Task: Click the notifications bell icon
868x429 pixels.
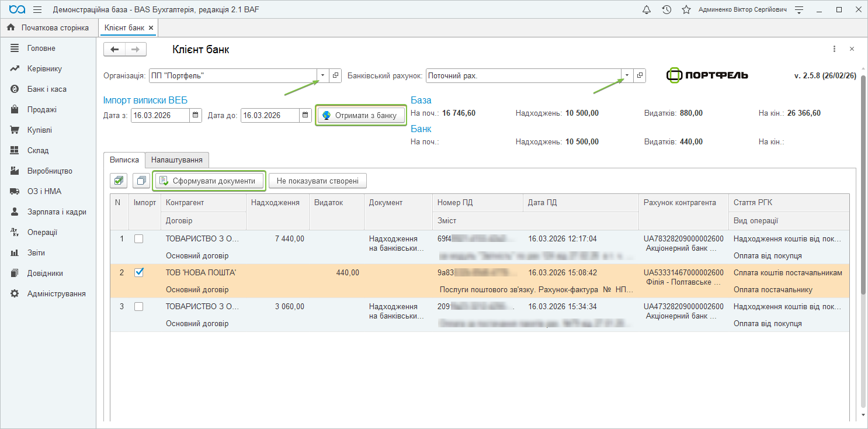Action: pos(647,10)
